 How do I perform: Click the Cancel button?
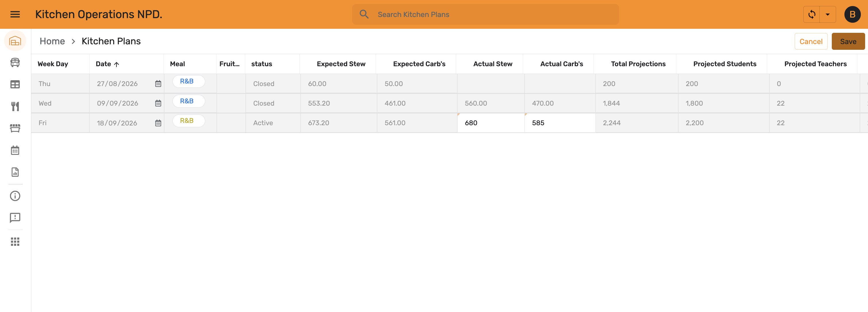(811, 41)
